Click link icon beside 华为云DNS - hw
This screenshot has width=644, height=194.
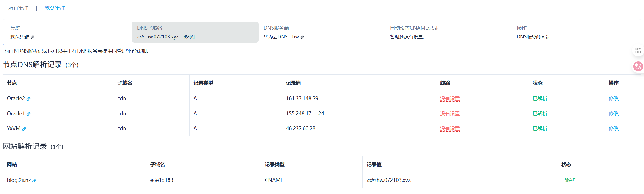coord(302,37)
